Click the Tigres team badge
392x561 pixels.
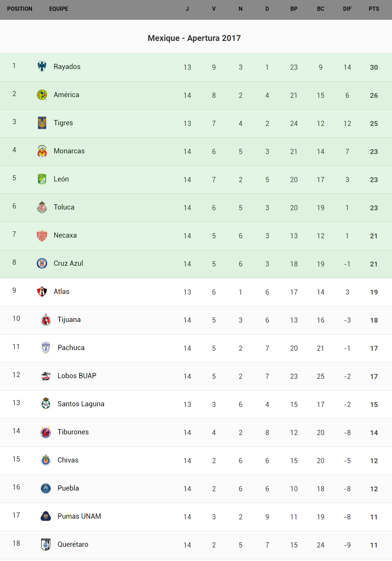(x=42, y=123)
